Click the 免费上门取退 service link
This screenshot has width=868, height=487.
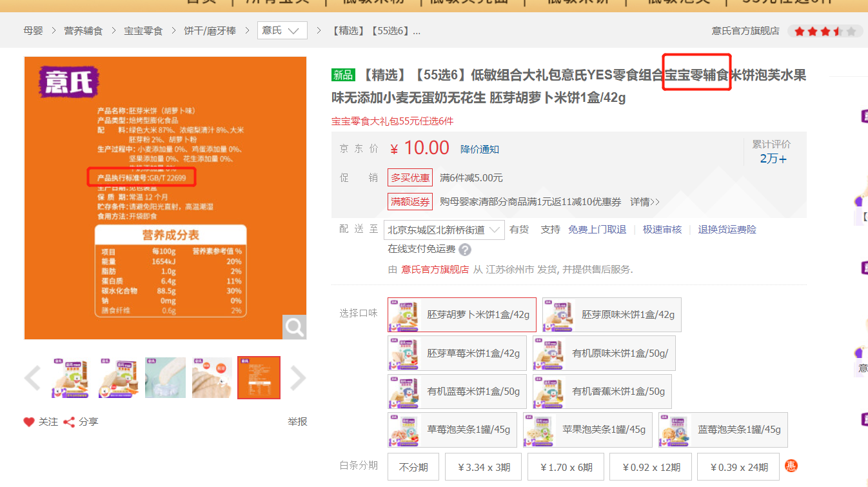coord(597,230)
